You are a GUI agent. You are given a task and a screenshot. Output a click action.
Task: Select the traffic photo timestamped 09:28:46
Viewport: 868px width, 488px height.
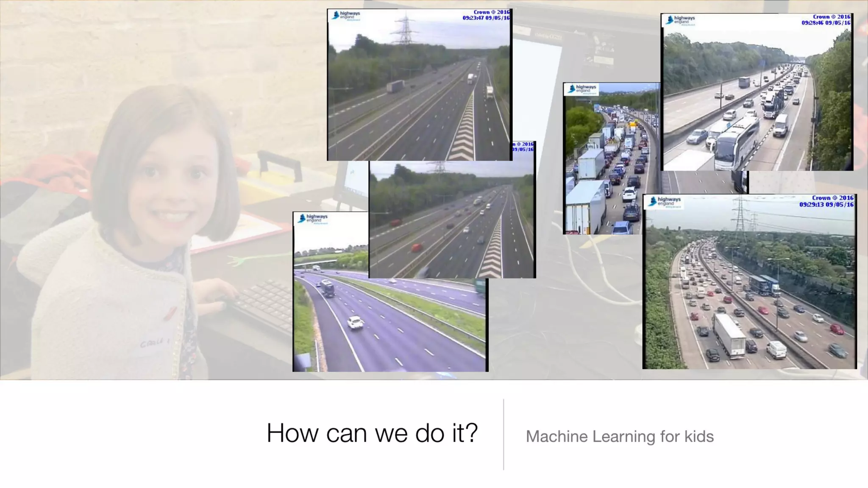757,92
